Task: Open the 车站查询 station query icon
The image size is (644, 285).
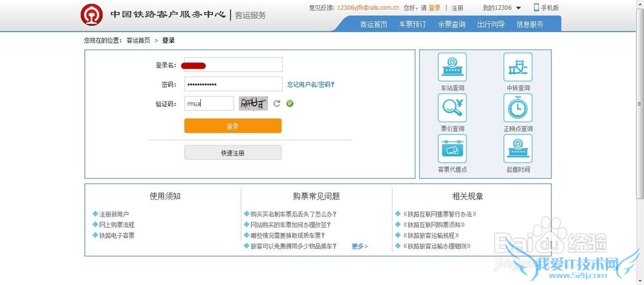Action: pos(452,68)
